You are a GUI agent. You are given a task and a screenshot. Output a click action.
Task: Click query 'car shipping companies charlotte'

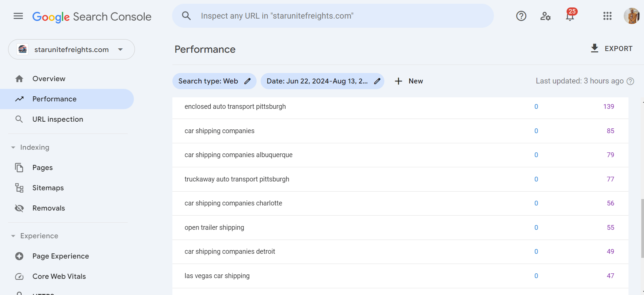[x=233, y=203]
